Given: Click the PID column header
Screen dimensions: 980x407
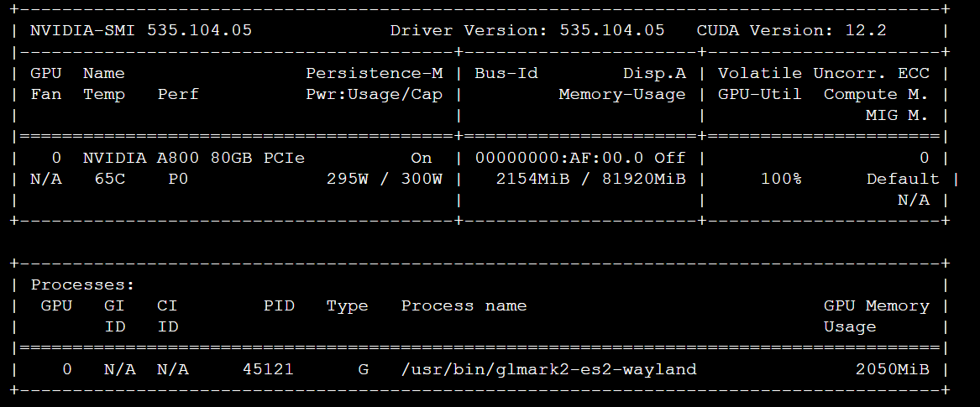Looking at the screenshot, I should (279, 305).
